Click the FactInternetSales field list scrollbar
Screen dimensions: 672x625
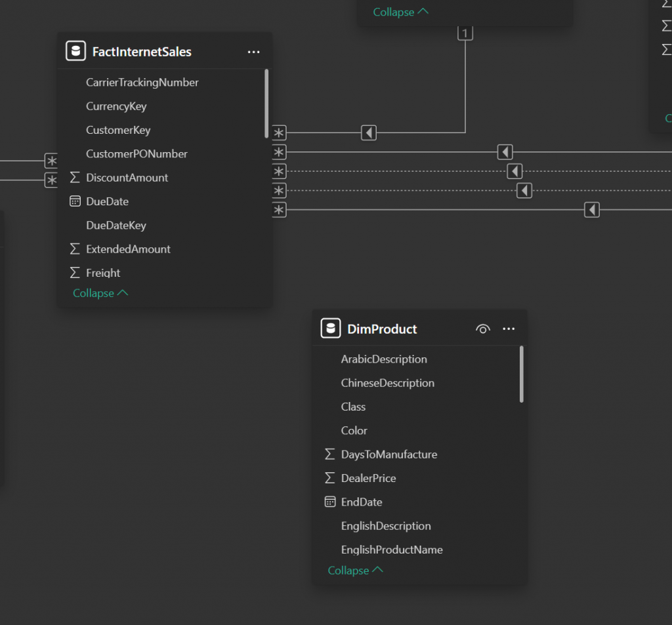click(x=266, y=103)
